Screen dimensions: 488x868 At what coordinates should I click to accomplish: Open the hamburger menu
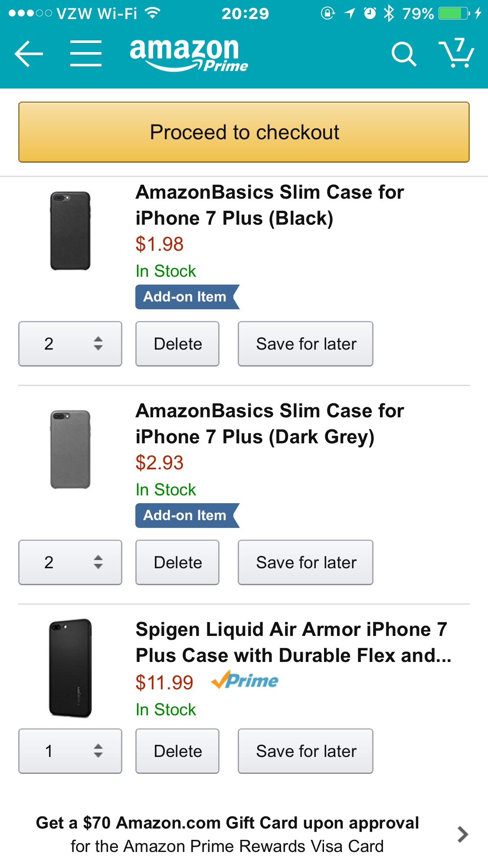(86, 53)
